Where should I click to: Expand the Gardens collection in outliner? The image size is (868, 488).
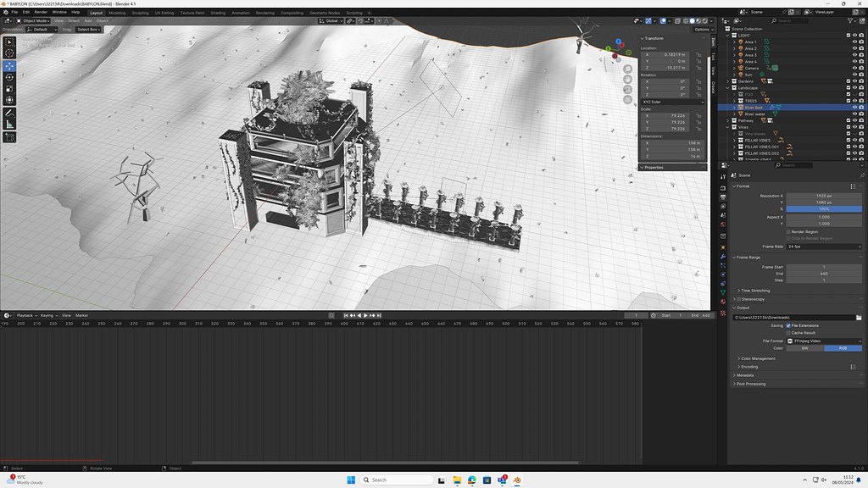pyautogui.click(x=728, y=81)
